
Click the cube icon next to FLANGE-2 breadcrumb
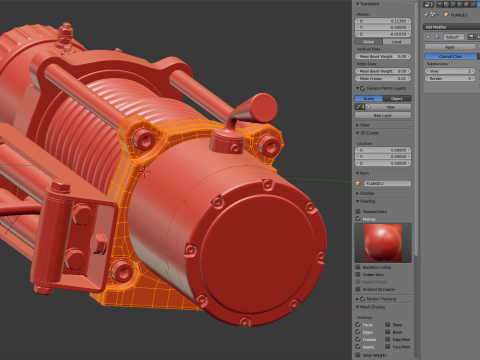pos(446,15)
